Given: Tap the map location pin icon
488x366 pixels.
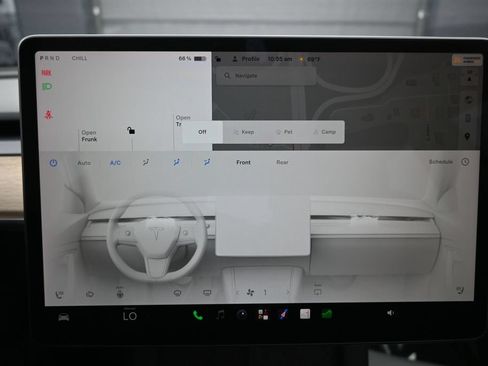Looking at the screenshot, I should point(467,136).
